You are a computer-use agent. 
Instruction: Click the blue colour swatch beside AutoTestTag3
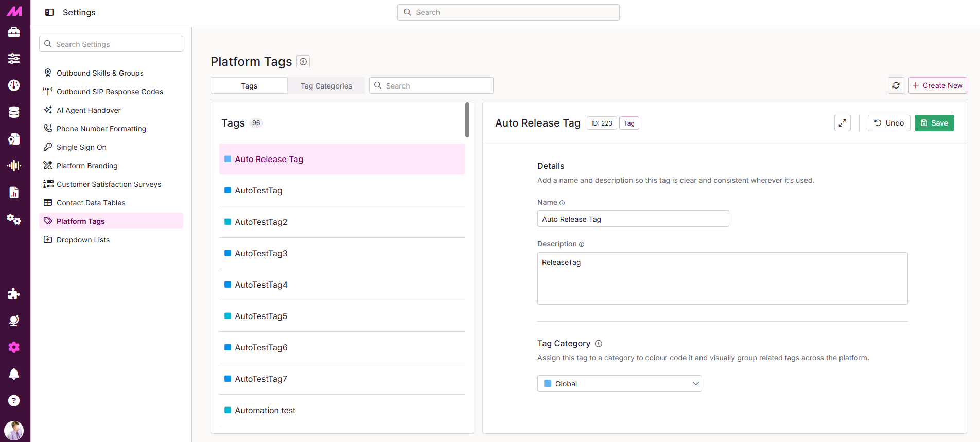click(x=227, y=253)
